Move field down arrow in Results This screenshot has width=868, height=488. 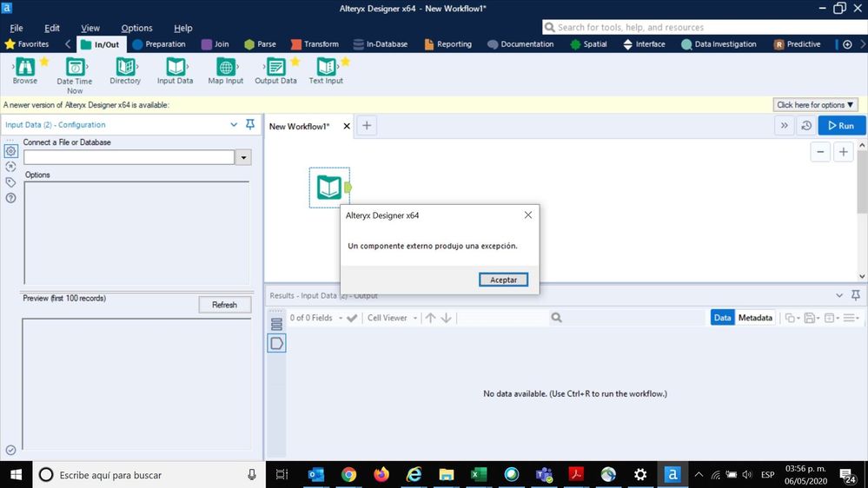click(447, 318)
